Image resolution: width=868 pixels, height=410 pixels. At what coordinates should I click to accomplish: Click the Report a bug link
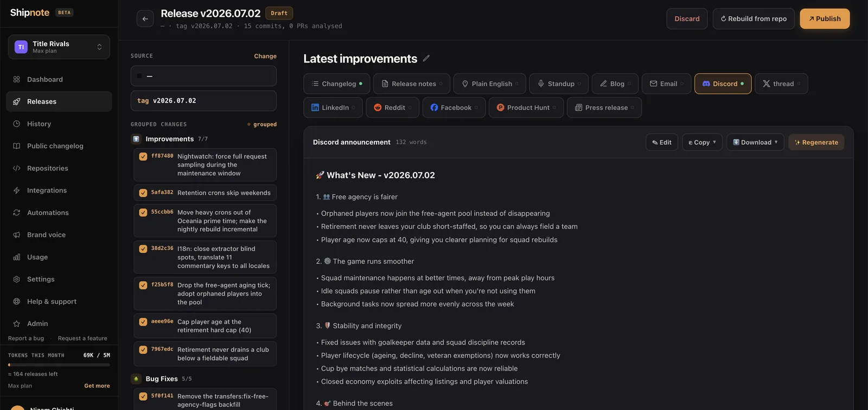26,338
